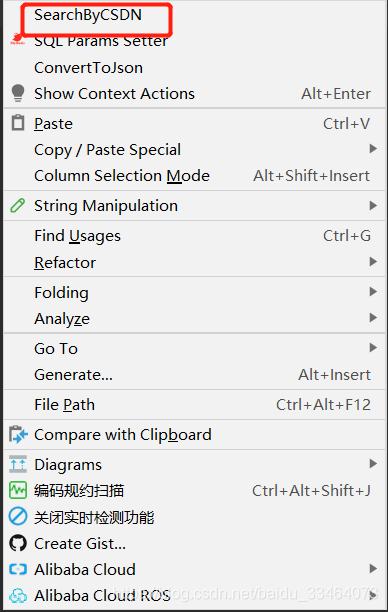
Task: Expand the Copy / Paste Special submenu arrow
Action: [373, 149]
